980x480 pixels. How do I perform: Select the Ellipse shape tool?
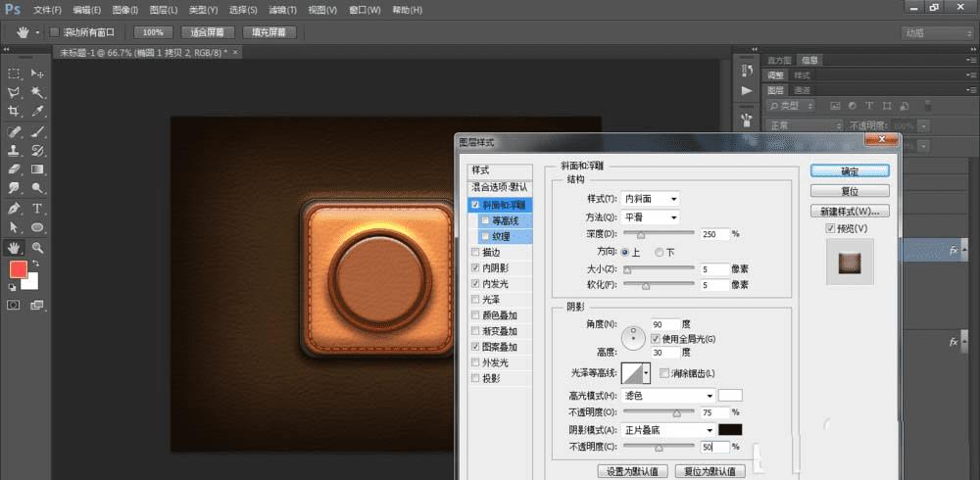click(37, 227)
